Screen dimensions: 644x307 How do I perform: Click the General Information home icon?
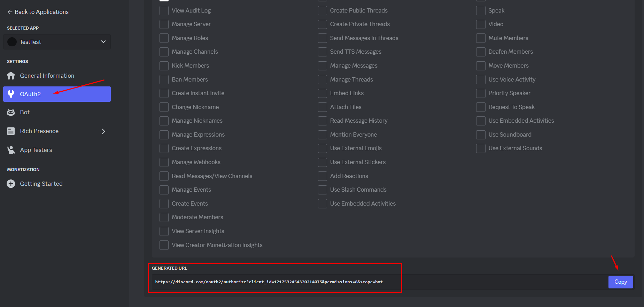coord(11,76)
